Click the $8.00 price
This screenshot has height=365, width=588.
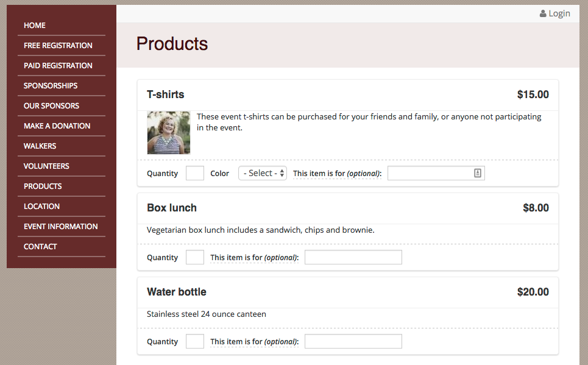536,208
